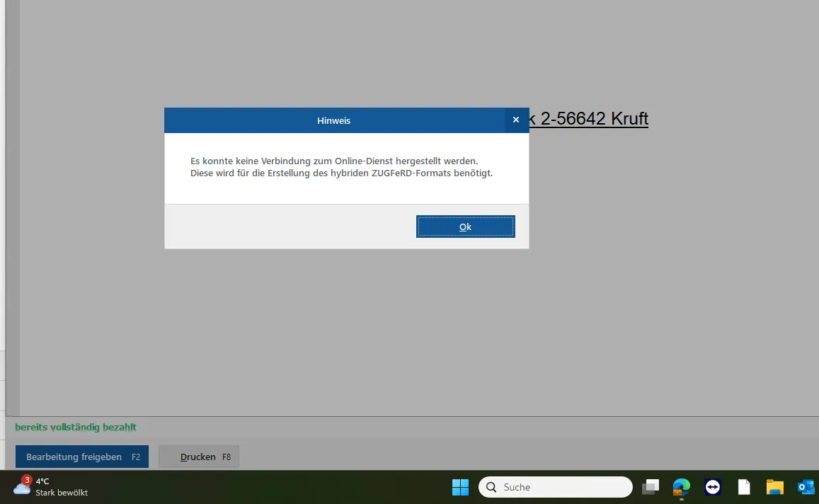Screen dimensions: 819x504
Task: Launch TeamViewer from the taskbar
Action: point(713,487)
